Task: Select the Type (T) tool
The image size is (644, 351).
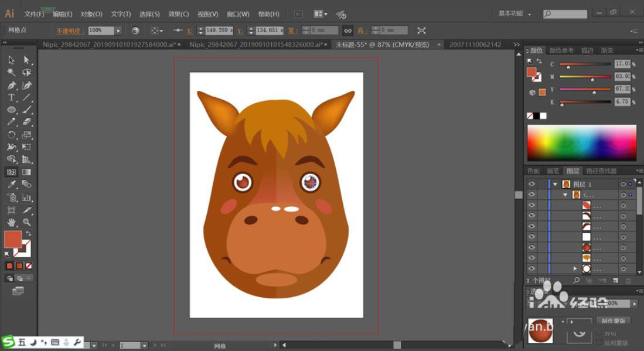Action: click(x=12, y=98)
